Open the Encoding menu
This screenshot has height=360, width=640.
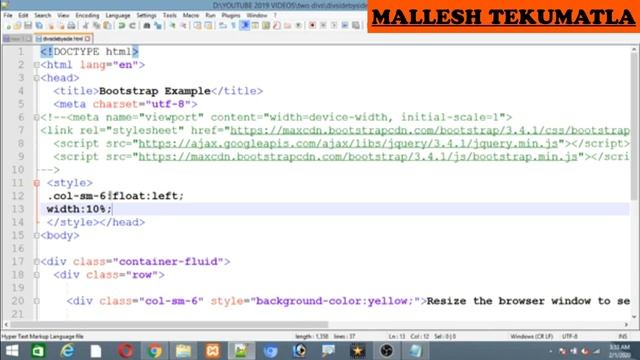pyautogui.click(x=87, y=15)
